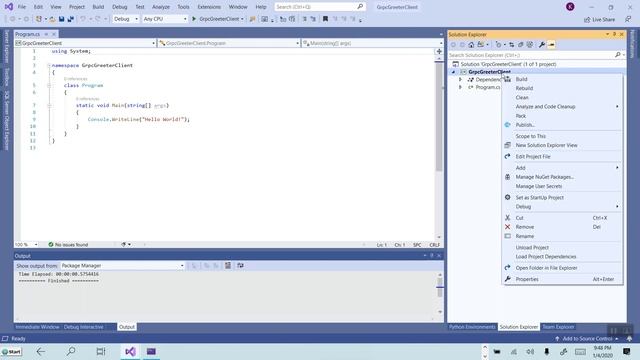Image resolution: width=640 pixels, height=360 pixels.
Task: Switch to the Debug Interactive tab
Action: 84,327
